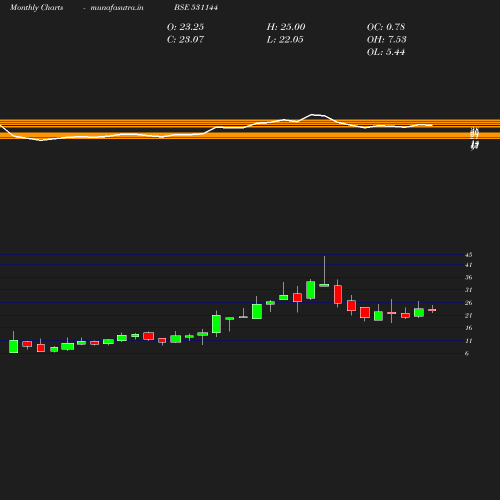500x500 pixels.
Task: Click the "OL: 5.44" reading
Action: pyautogui.click(x=386, y=52)
